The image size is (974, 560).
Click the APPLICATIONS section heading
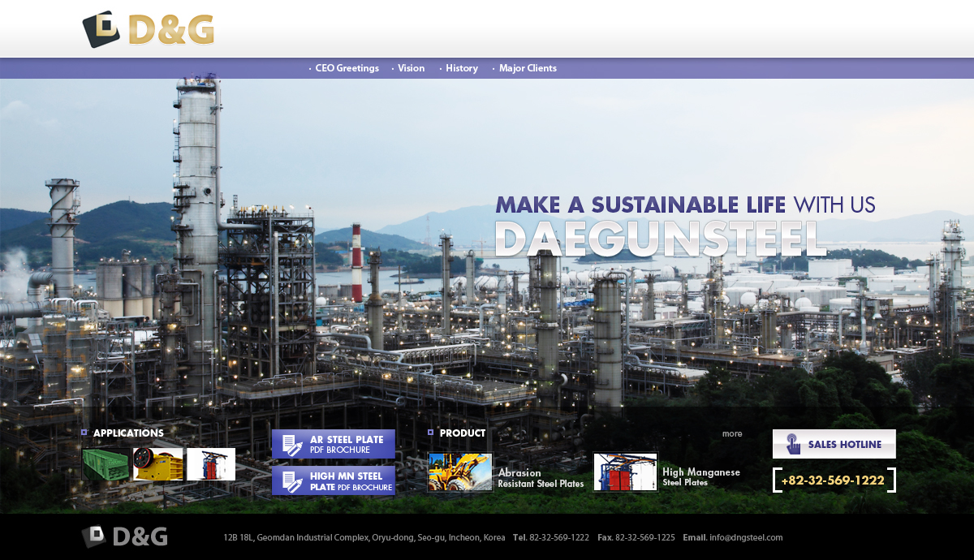click(x=128, y=433)
